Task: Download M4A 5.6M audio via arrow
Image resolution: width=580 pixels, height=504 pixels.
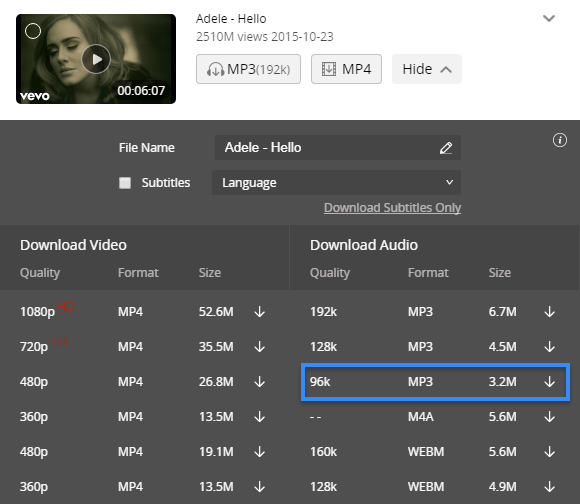Action: tap(550, 417)
